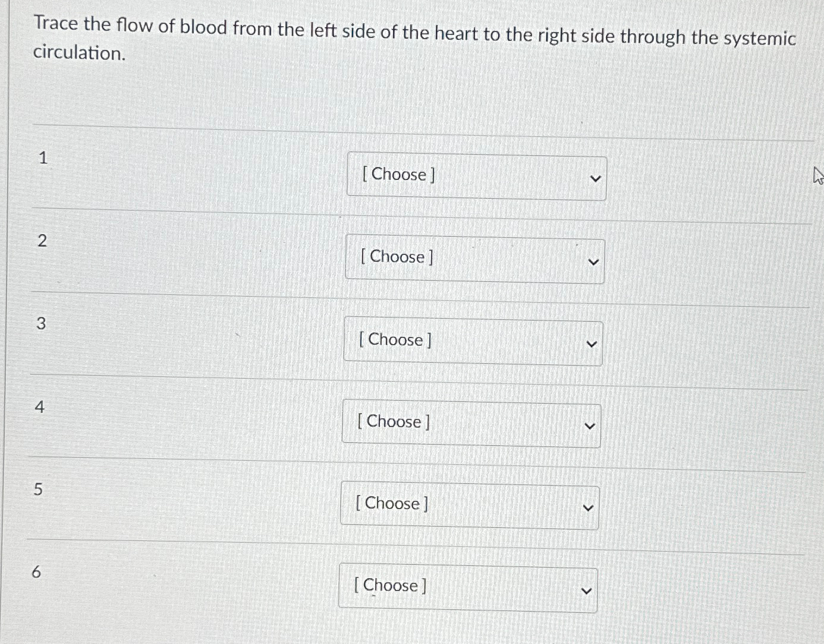The width and height of the screenshot is (824, 644).
Task: Open the dropdown for step 6
Action: click(x=467, y=588)
